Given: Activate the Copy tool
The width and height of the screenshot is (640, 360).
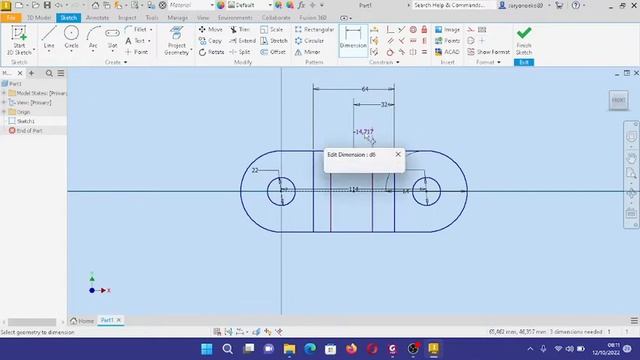Looking at the screenshot, I should tap(210, 41).
